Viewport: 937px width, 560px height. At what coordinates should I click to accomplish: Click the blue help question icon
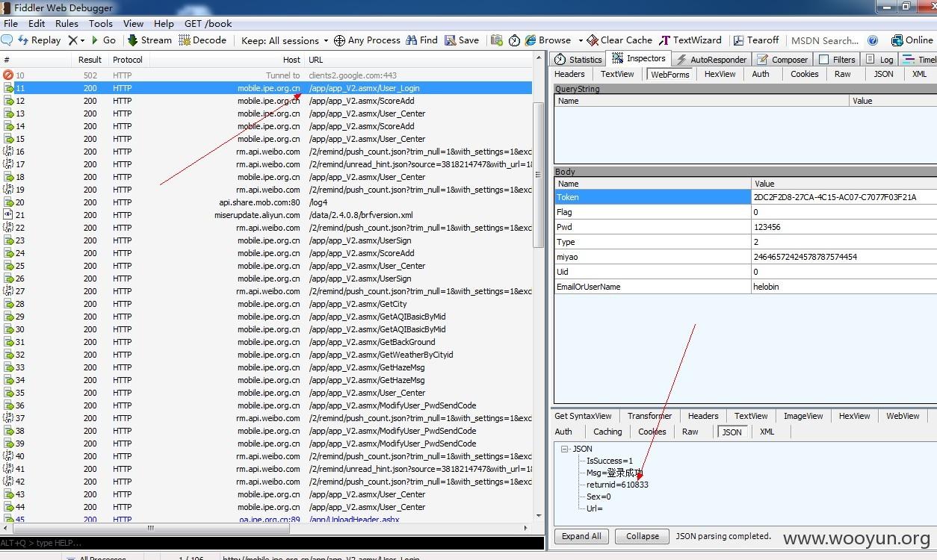(x=873, y=40)
